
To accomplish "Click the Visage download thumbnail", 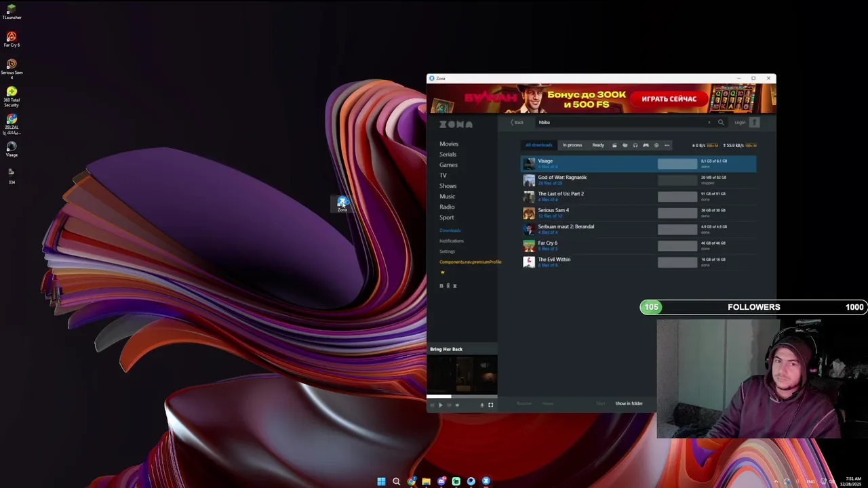I will click(529, 164).
